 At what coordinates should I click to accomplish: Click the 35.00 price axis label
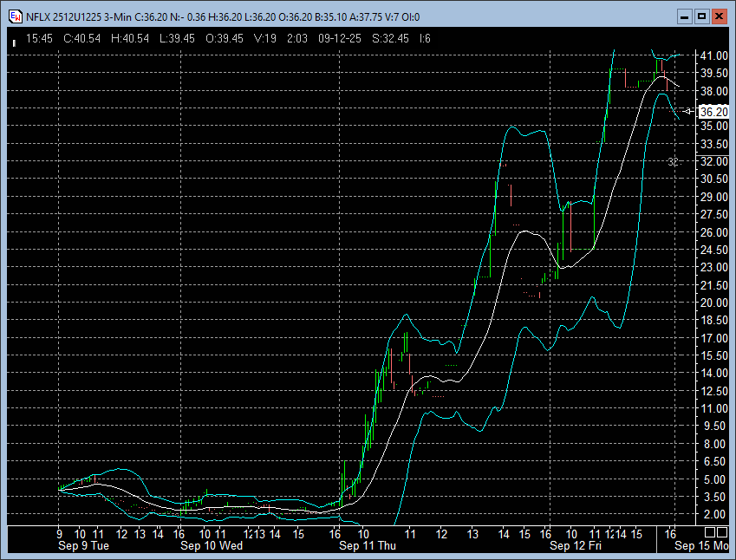(714, 126)
